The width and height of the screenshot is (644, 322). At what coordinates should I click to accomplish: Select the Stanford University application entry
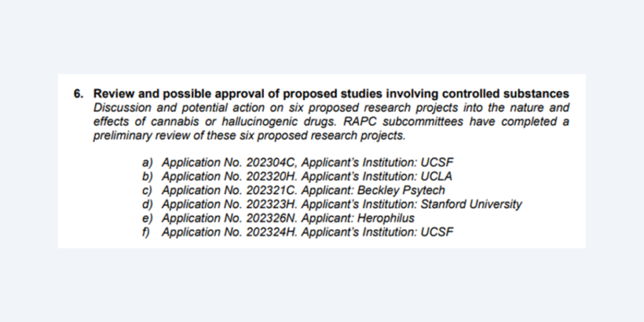[x=341, y=204]
